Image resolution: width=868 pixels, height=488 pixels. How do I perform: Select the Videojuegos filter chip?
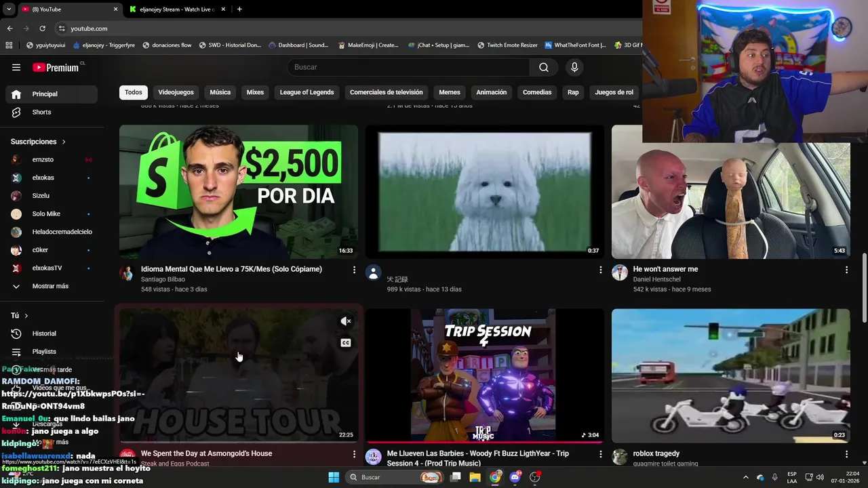176,92
